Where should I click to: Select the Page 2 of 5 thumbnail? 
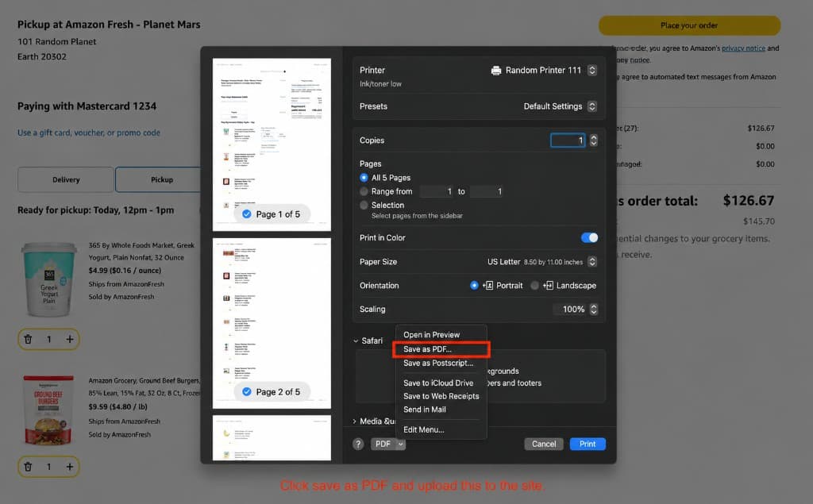click(x=272, y=323)
